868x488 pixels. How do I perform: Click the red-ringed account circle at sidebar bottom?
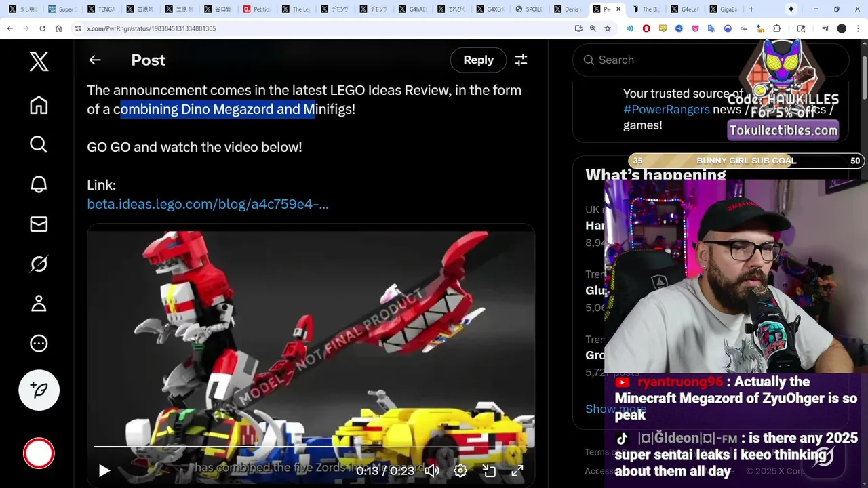pyautogui.click(x=39, y=453)
